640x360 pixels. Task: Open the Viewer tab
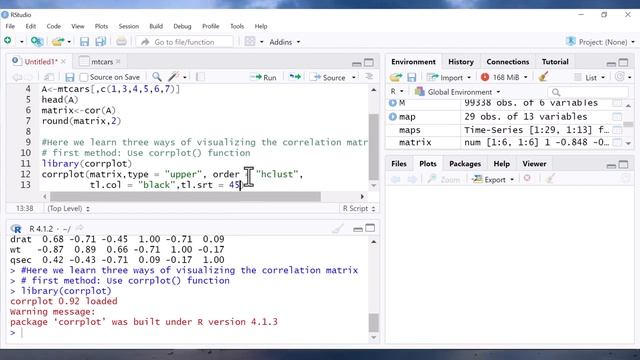point(534,164)
